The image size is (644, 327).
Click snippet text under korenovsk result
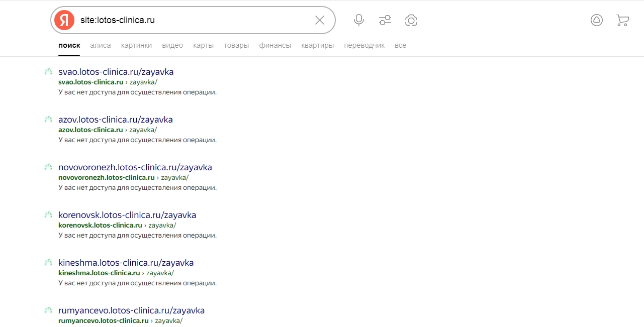click(x=138, y=235)
